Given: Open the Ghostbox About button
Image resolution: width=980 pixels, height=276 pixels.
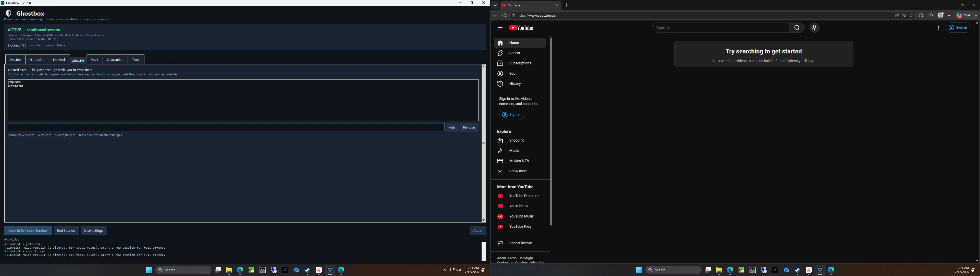Looking at the screenshot, I should point(478,231).
